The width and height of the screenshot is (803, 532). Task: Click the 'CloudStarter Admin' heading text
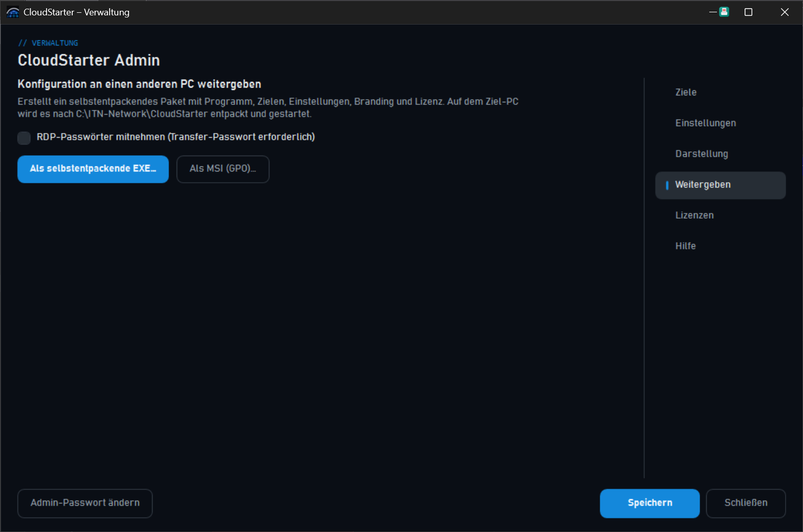(x=89, y=60)
